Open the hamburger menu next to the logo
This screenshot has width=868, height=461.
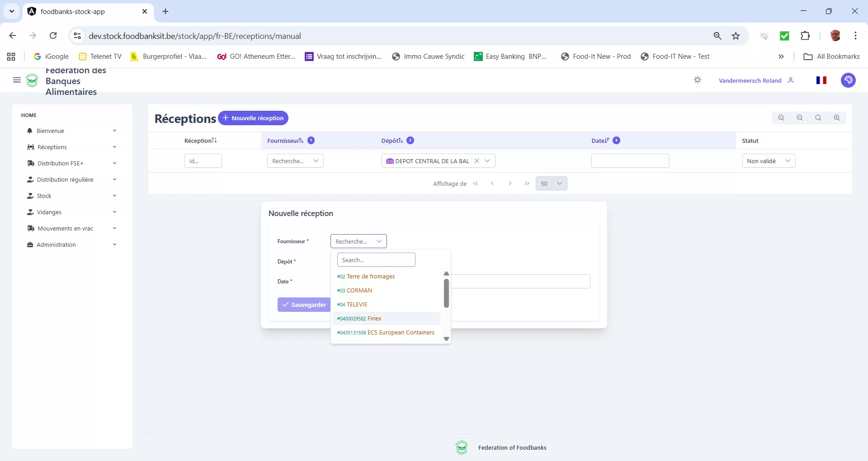coord(17,80)
